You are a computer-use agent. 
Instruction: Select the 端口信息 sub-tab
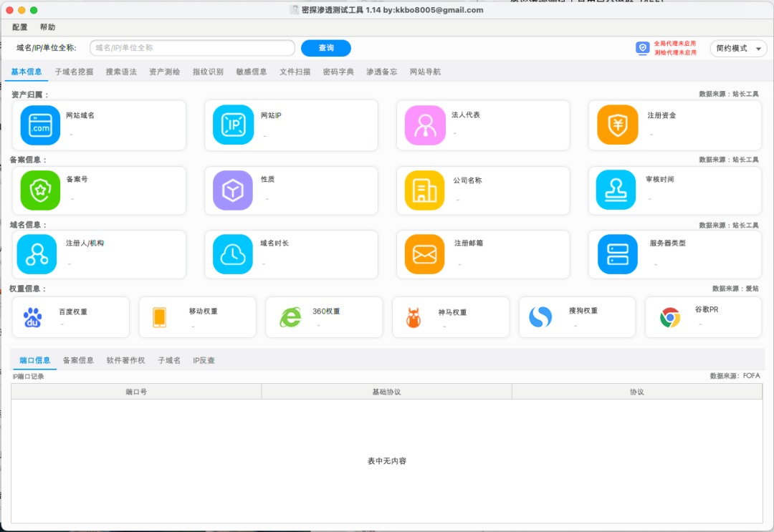pos(34,360)
